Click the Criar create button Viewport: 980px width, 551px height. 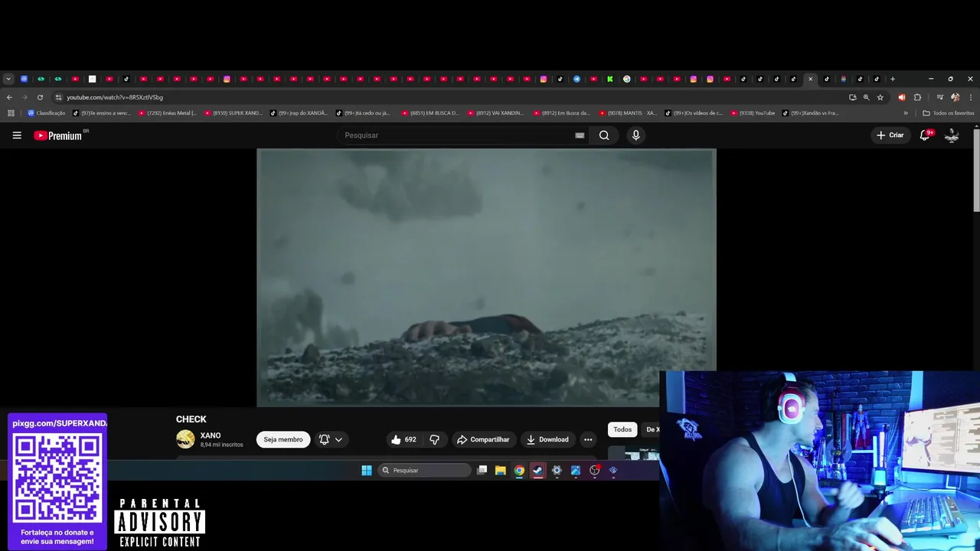pyautogui.click(x=890, y=135)
